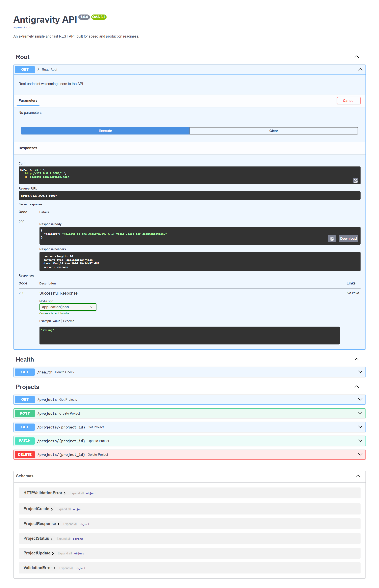Select the Example Value tab
The width and height of the screenshot is (379, 588).
49,321
